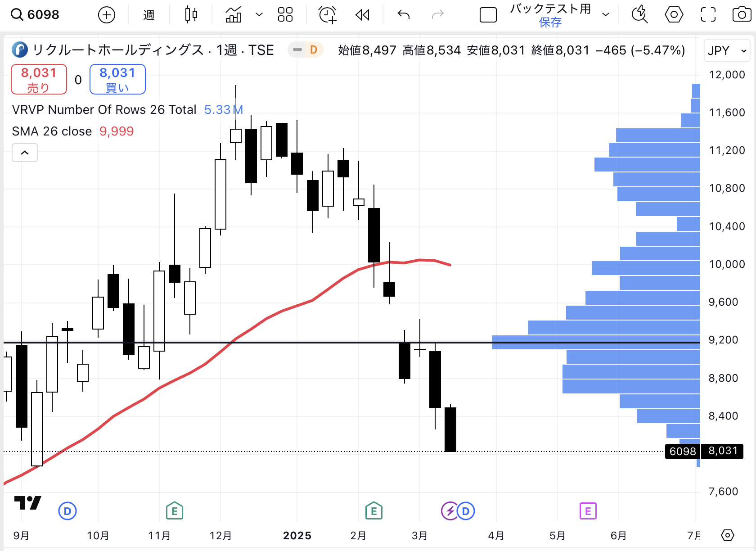Open the upcoming May earnings E marker
The image size is (756, 551).
point(588,511)
